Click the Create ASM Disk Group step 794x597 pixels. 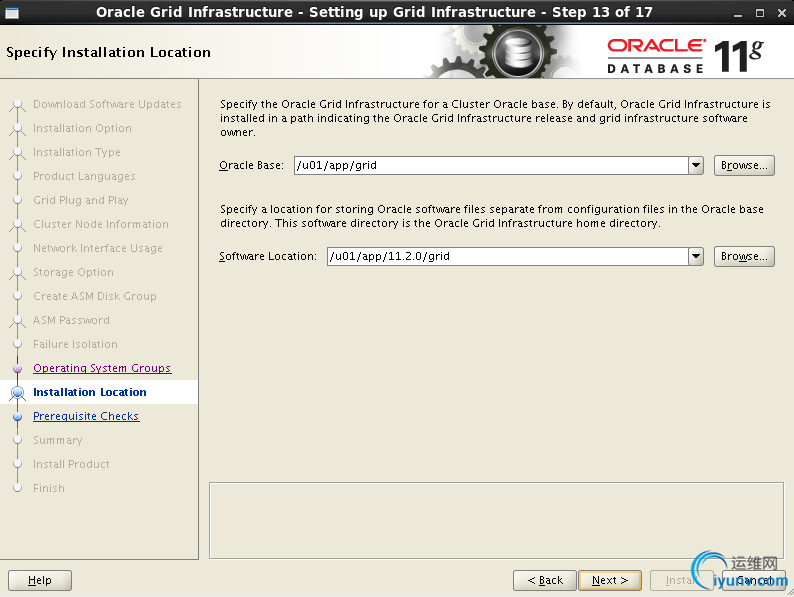95,296
